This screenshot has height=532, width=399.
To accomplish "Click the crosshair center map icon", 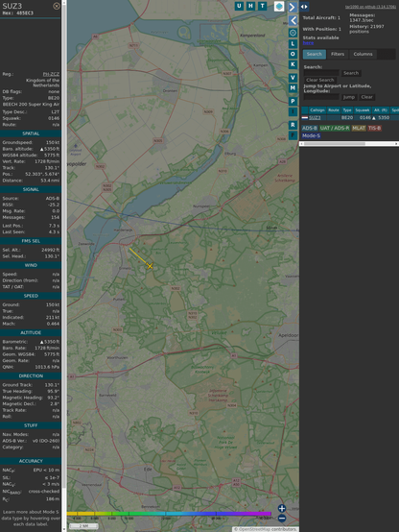I will (293, 33).
